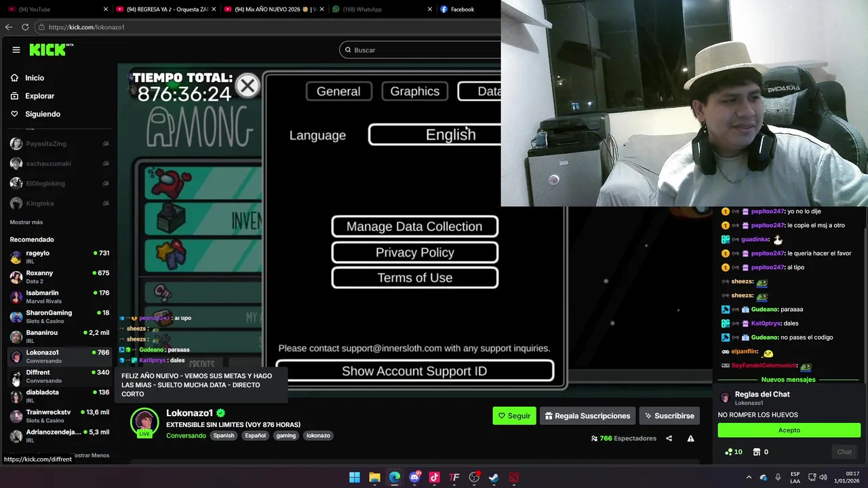Screen dimensions: 868x488
Task: Show hidden tray icons chevron
Action: [x=749, y=477]
